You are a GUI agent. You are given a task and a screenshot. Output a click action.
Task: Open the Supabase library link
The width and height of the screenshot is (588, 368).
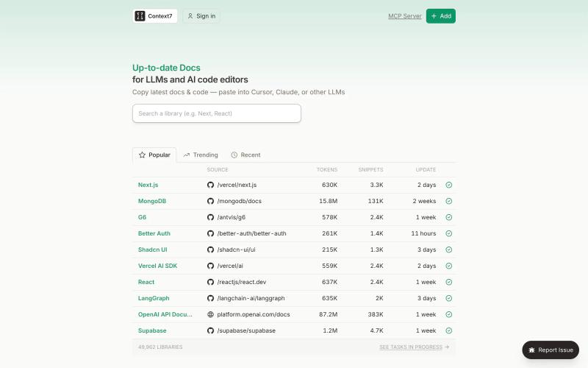(x=152, y=330)
